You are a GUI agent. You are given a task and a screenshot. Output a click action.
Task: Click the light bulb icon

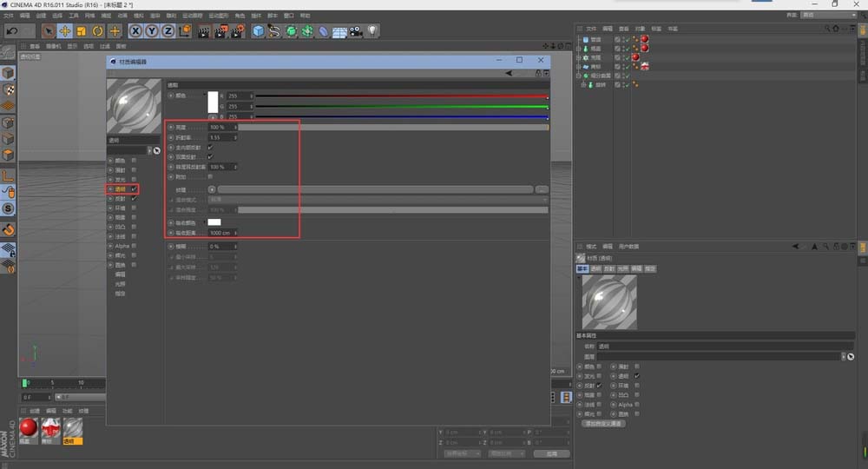372,31
